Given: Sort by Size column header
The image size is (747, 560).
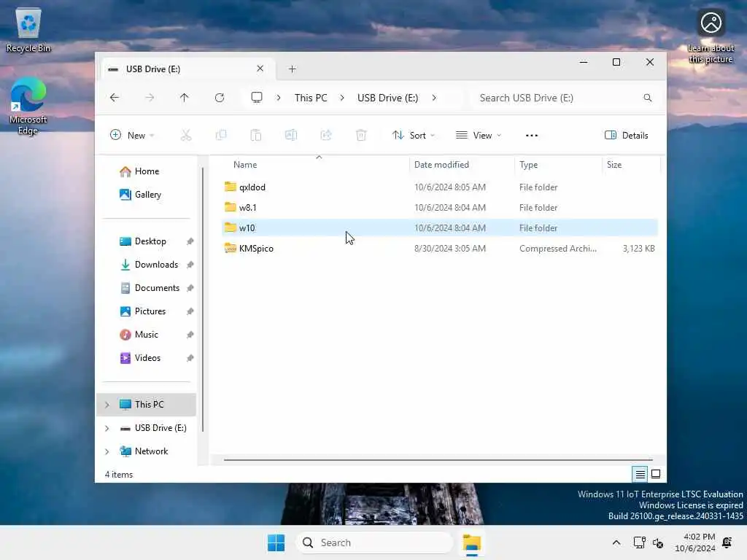Looking at the screenshot, I should pyautogui.click(x=631, y=165).
